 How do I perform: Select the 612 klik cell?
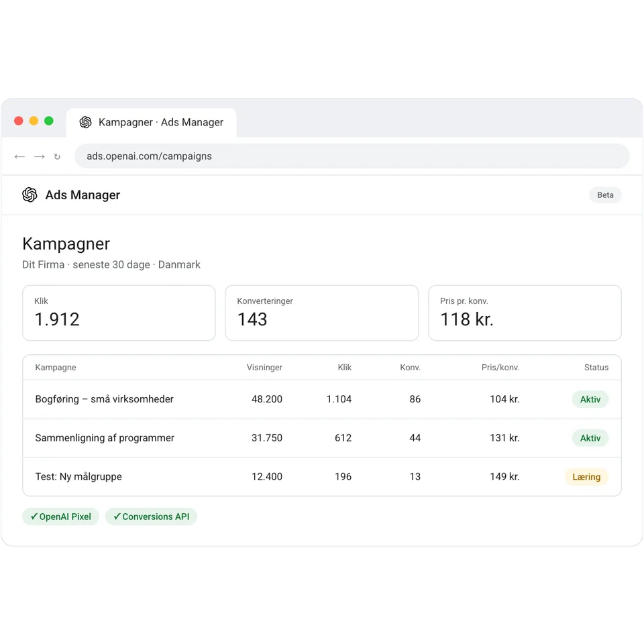point(343,438)
